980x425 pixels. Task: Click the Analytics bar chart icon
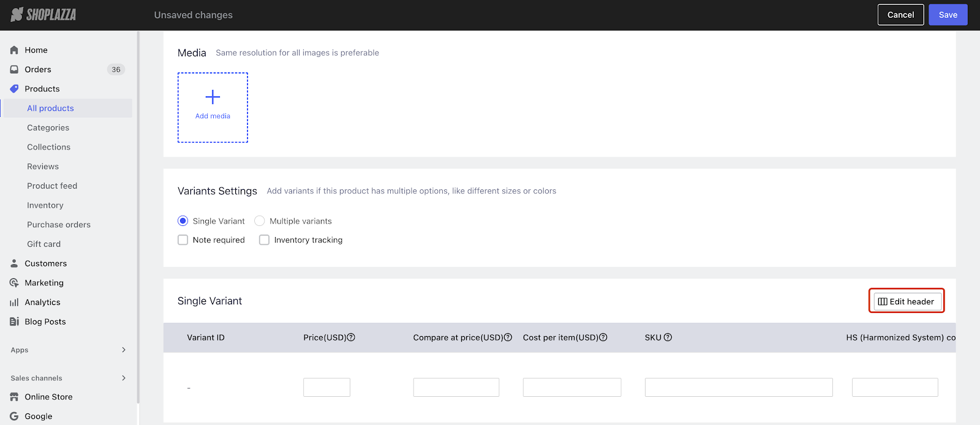pyautogui.click(x=14, y=303)
